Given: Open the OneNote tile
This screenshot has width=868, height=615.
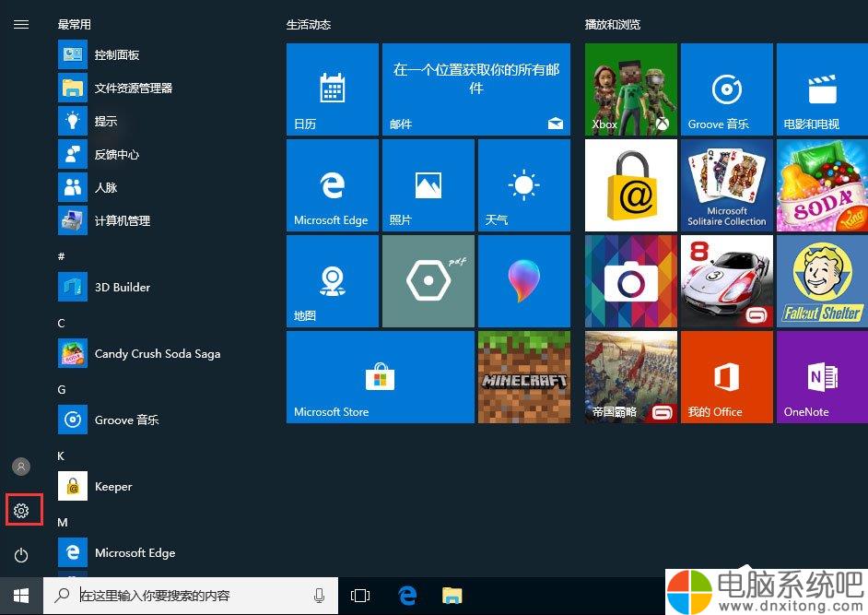Looking at the screenshot, I should coord(822,377).
